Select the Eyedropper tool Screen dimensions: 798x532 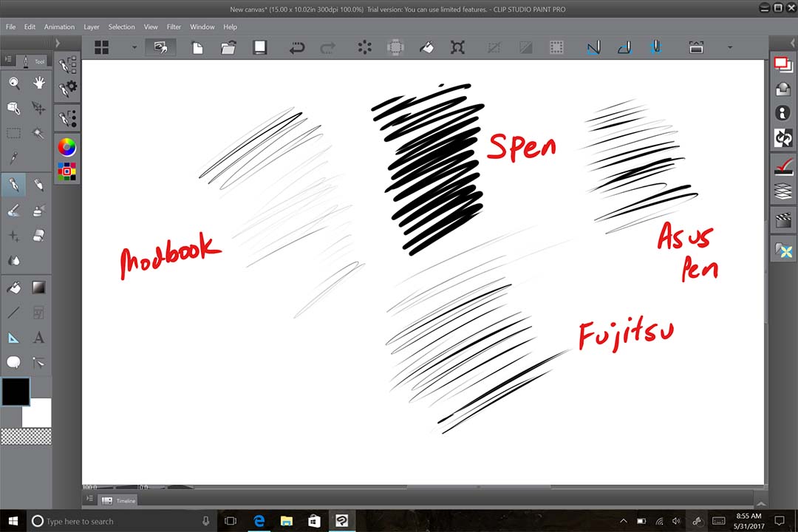(14, 158)
